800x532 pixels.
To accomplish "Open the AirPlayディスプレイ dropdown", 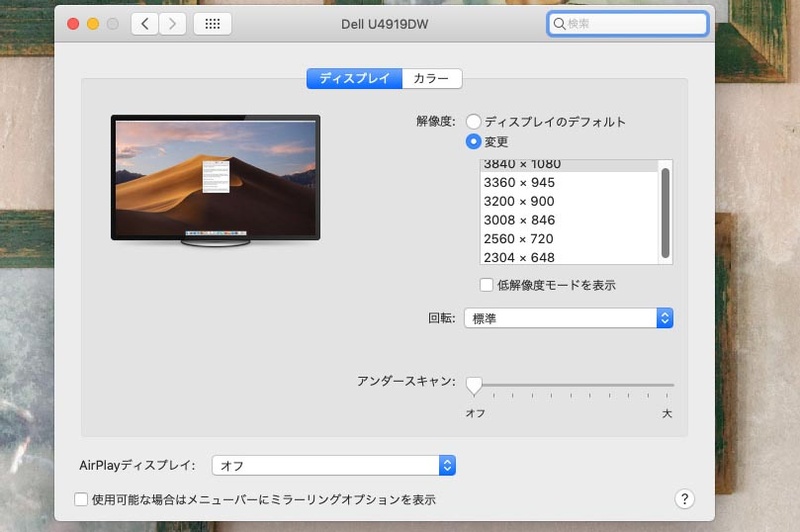I will tap(334, 465).
